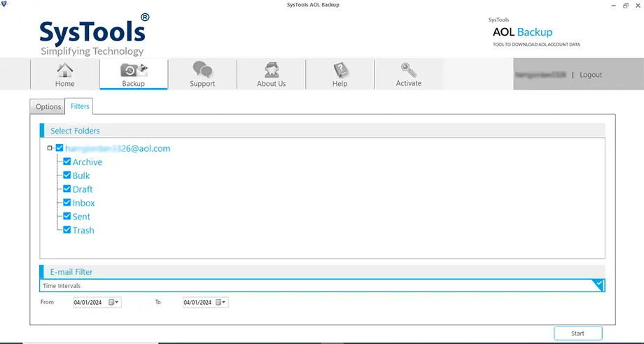Uncheck the Trash folder checkbox
This screenshot has width=644, height=344.
(67, 230)
